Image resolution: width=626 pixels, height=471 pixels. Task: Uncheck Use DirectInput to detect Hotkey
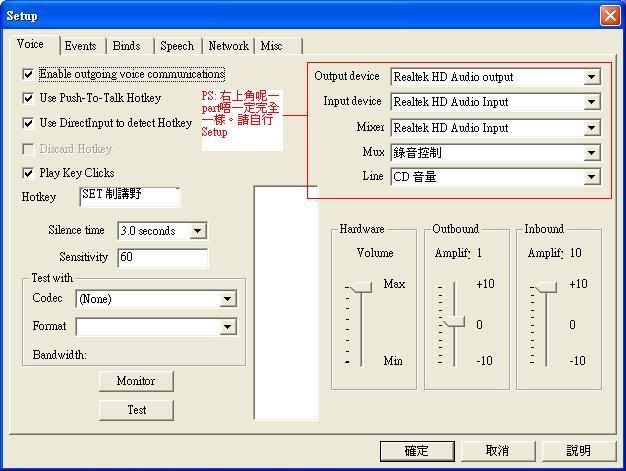(28, 123)
